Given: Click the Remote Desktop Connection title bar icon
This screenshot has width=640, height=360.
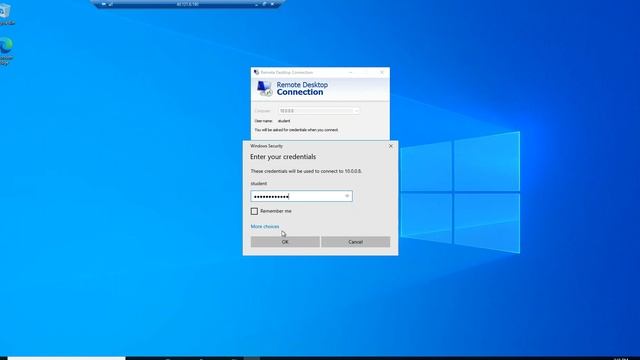Looking at the screenshot, I should [x=256, y=72].
